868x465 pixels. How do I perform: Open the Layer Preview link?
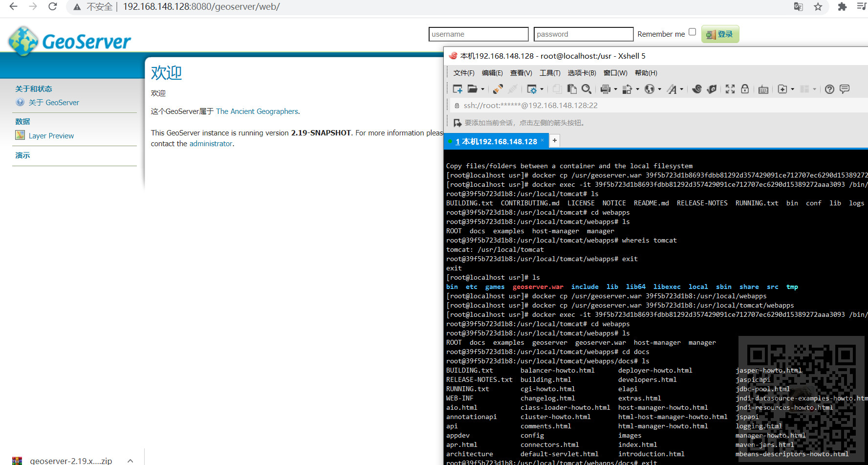pos(51,135)
